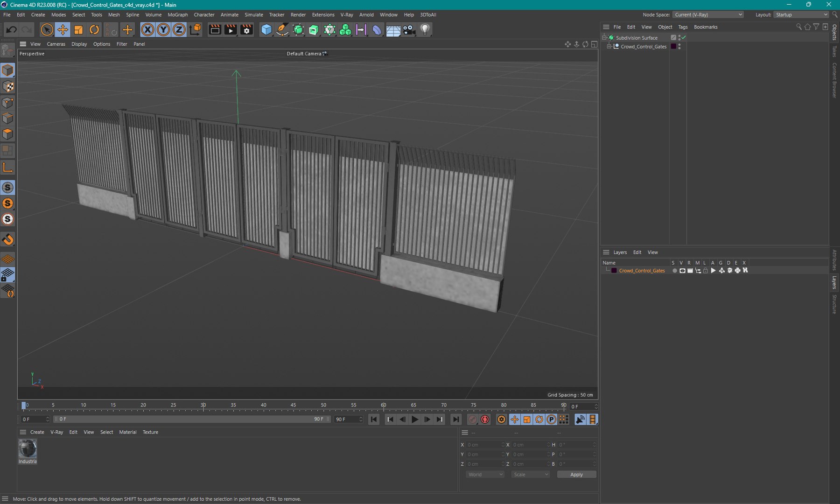
Task: Enable Axis mode L icon
Action: pyautogui.click(x=8, y=168)
